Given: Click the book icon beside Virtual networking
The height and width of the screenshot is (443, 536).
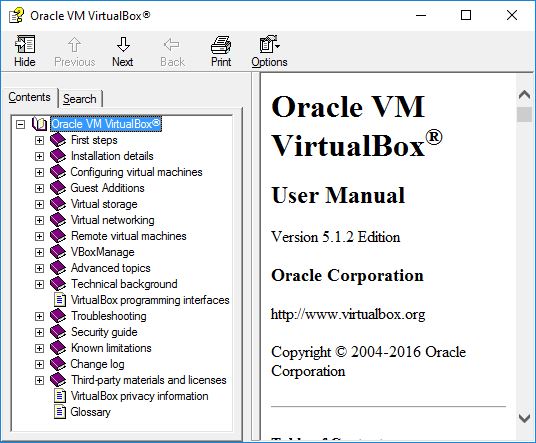Looking at the screenshot, I should 58,220.
